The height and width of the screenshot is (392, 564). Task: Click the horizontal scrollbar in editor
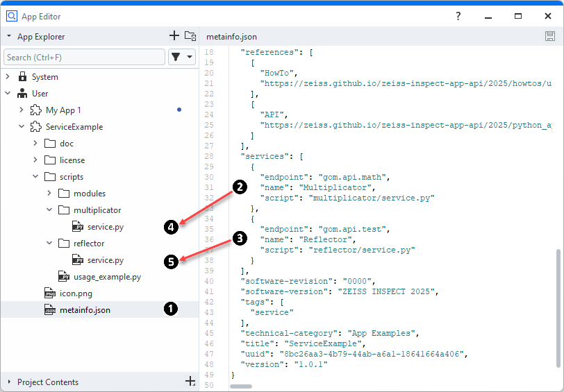[240, 386]
